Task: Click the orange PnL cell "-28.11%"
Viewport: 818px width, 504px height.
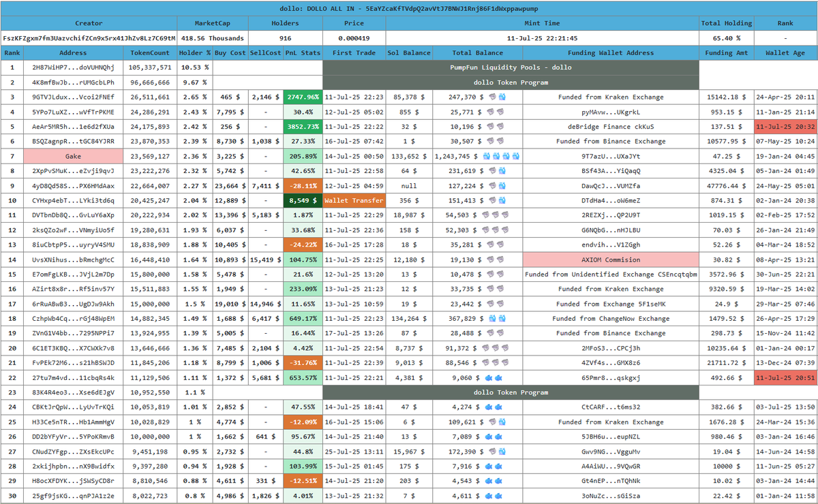Action: [x=303, y=186]
